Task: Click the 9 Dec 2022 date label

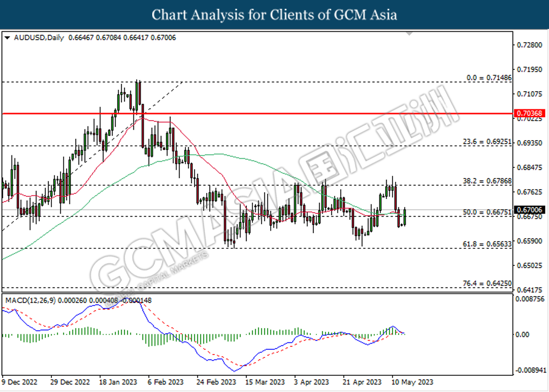Action: pyautogui.click(x=19, y=382)
